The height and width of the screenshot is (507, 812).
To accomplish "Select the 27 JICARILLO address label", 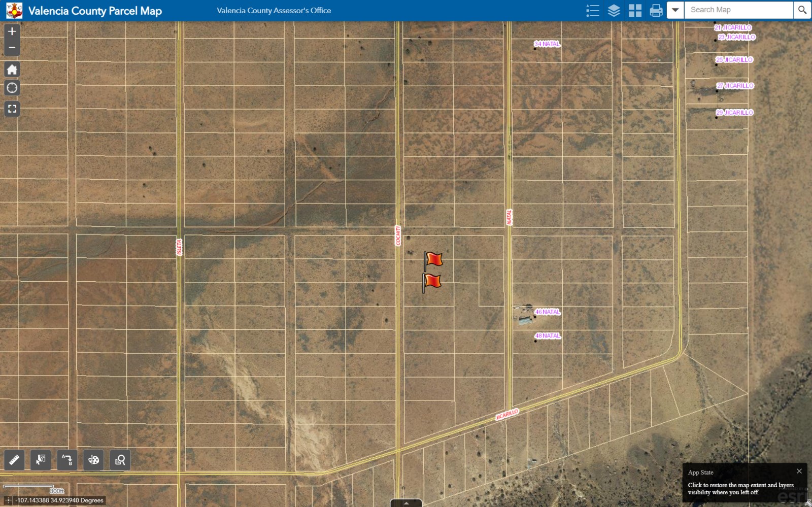I will point(735,86).
